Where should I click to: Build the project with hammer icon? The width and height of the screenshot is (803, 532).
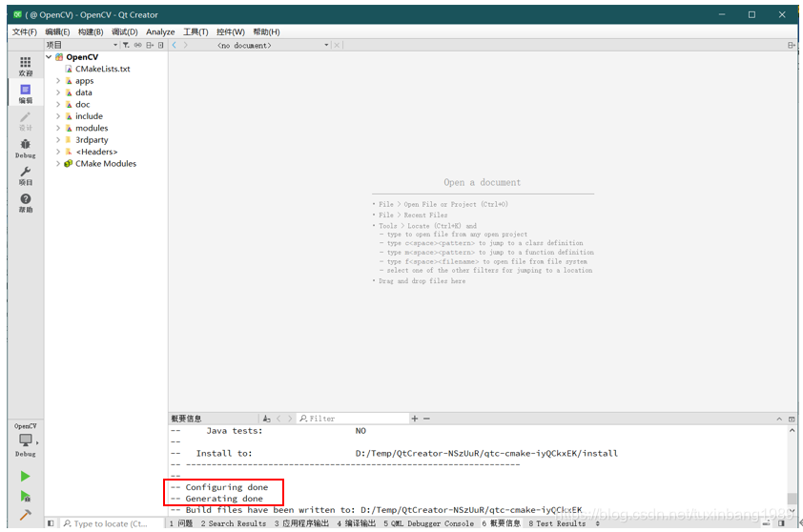click(x=25, y=515)
